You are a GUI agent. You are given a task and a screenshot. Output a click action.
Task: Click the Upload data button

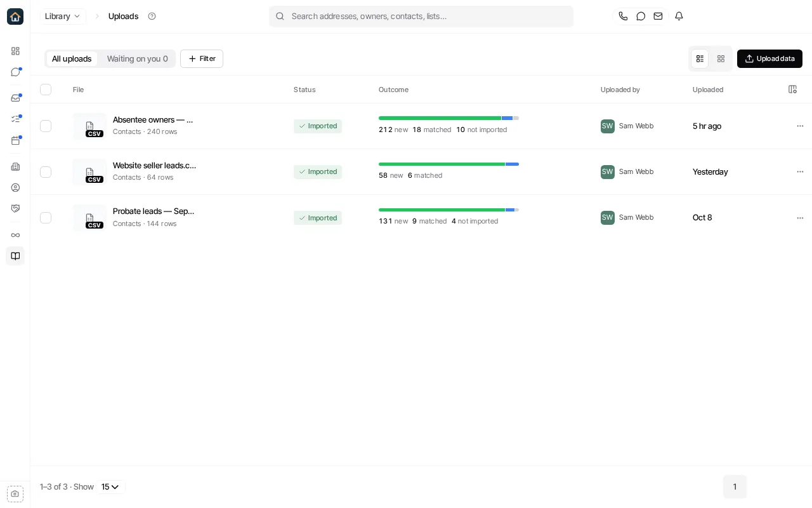point(769,58)
